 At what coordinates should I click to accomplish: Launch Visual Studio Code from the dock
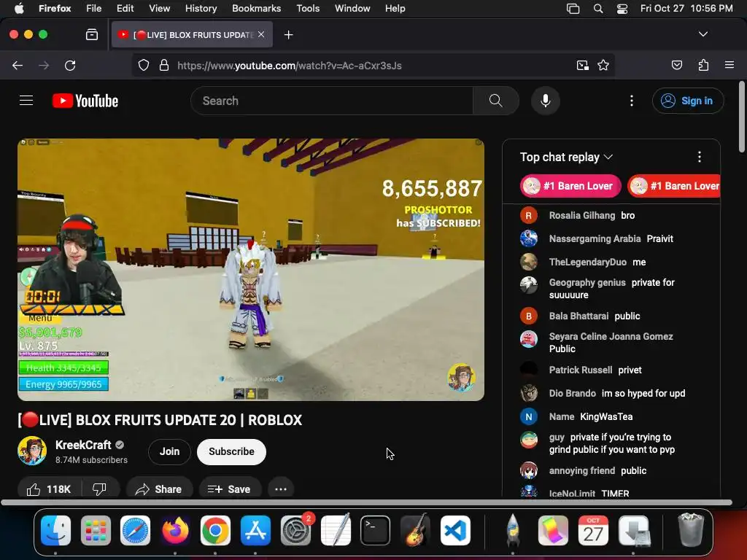[455, 531]
